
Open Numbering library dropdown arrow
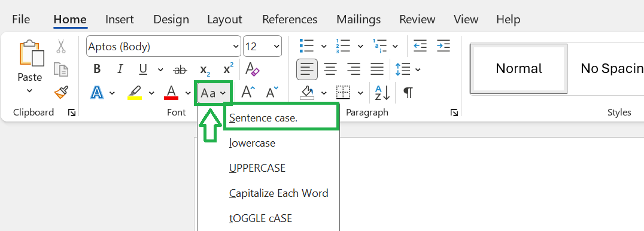click(360, 47)
